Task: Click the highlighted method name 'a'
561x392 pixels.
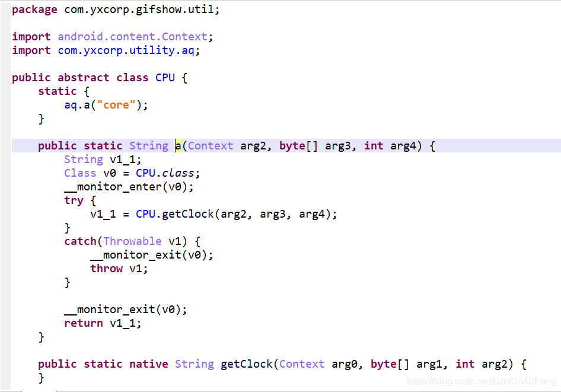Action: tap(178, 146)
